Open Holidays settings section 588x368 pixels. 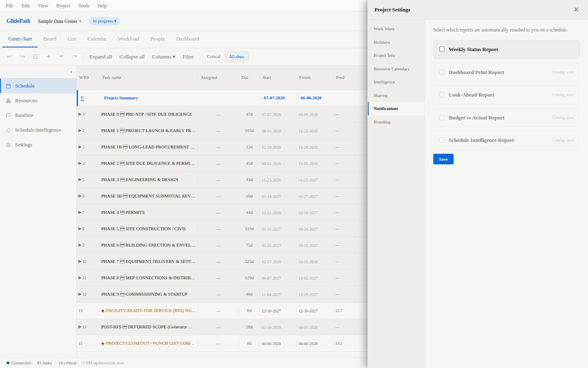pos(396,42)
